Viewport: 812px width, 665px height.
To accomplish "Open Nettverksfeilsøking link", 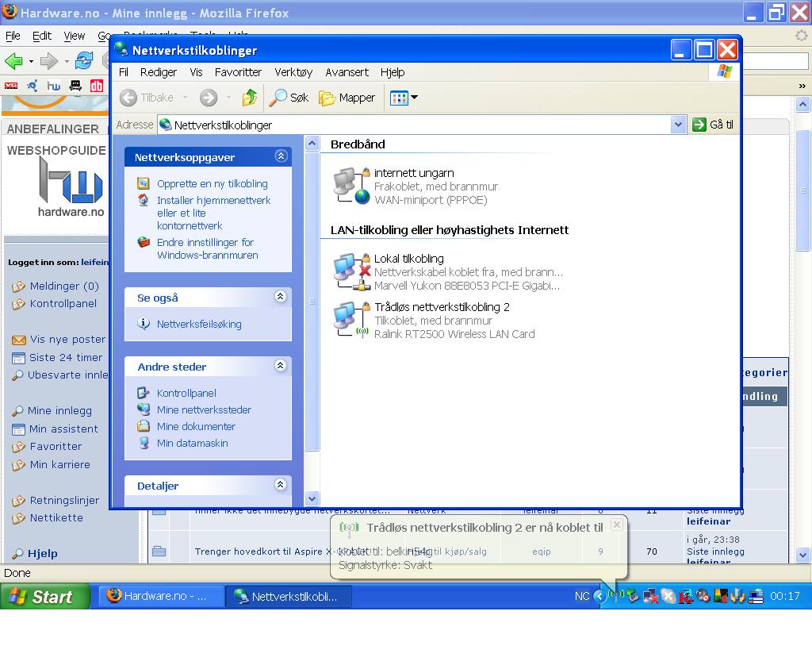I will coord(199,324).
